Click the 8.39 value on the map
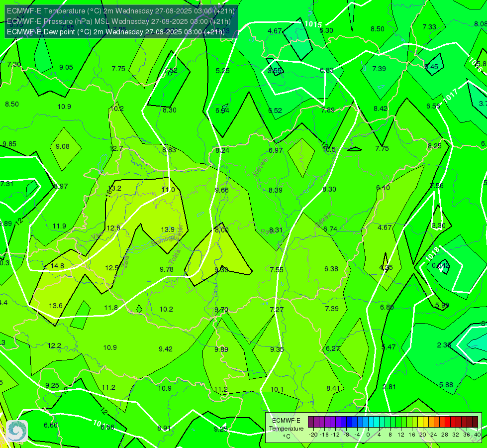The image size is (487, 448). coord(276,190)
